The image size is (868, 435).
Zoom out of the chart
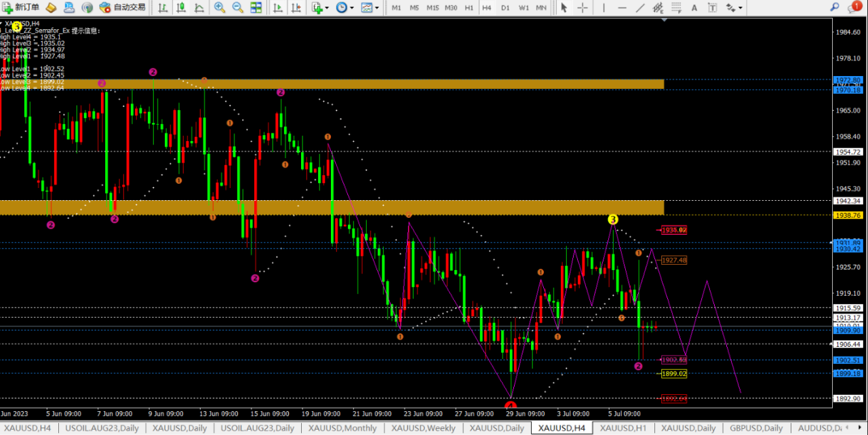[x=237, y=7]
